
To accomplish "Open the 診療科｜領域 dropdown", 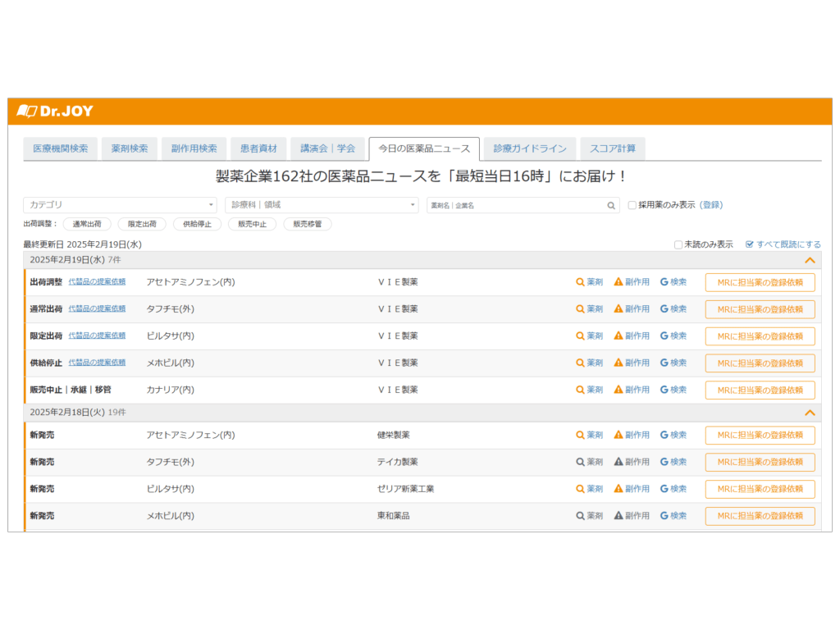I will (322, 205).
